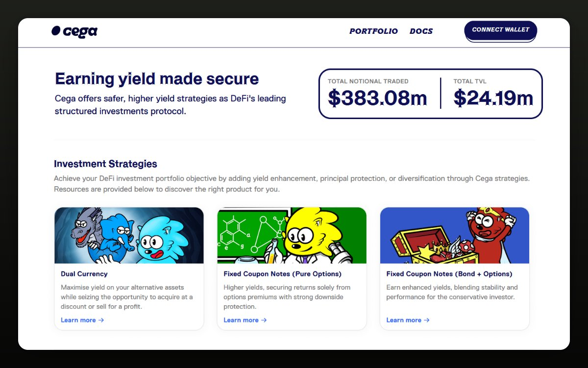Select Fixed Coupon Notes (Bond + Options) title

[x=449, y=274]
